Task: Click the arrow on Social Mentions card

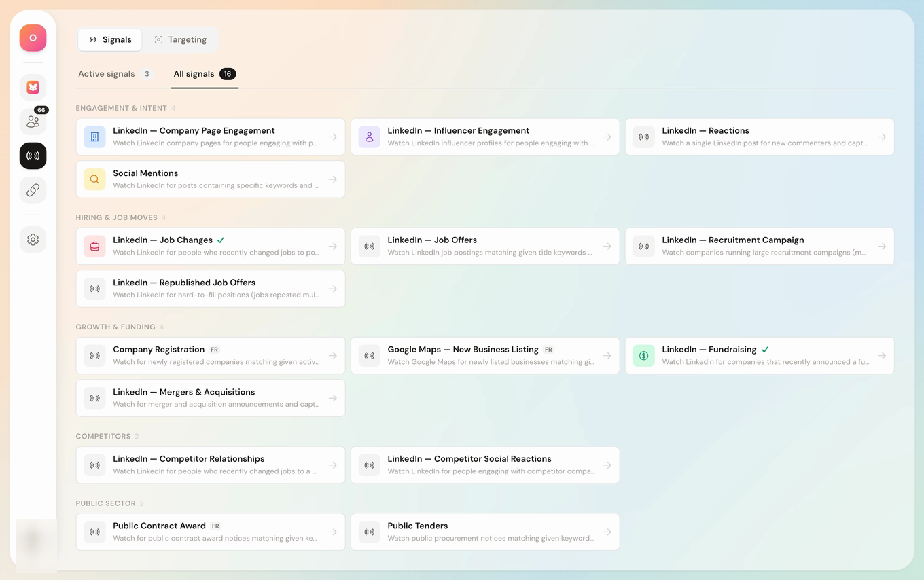Action: pos(333,179)
